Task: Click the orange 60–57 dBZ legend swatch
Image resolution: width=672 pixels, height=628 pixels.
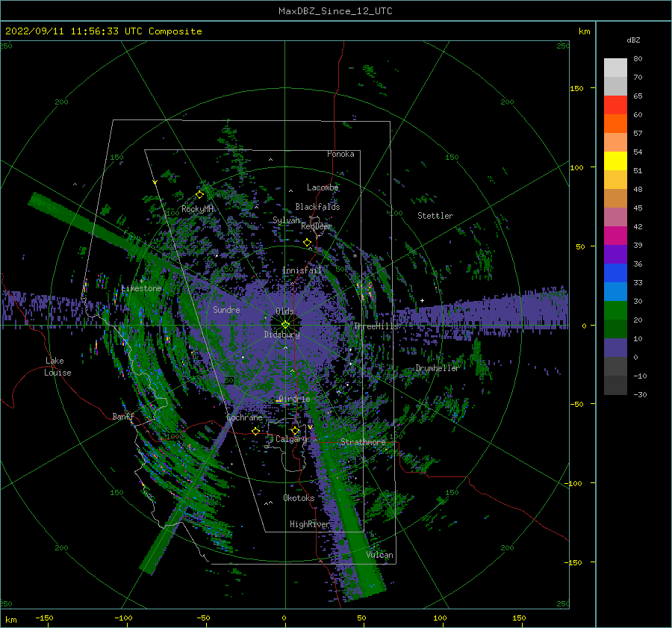Action: coord(615,124)
